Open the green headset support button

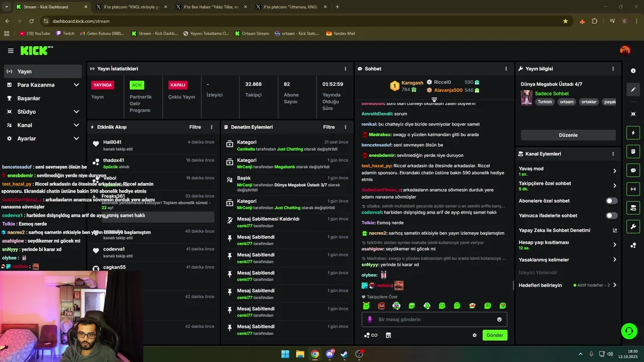point(629,331)
